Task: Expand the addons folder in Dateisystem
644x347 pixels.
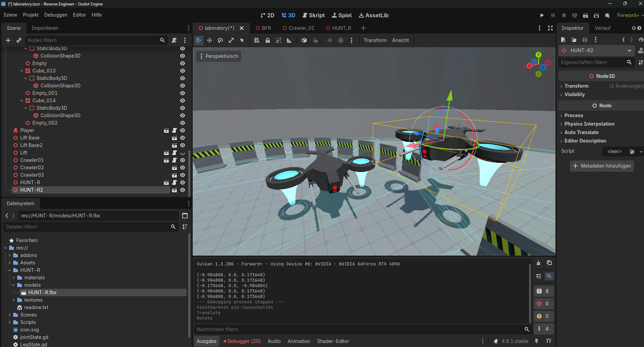Action: (9, 255)
